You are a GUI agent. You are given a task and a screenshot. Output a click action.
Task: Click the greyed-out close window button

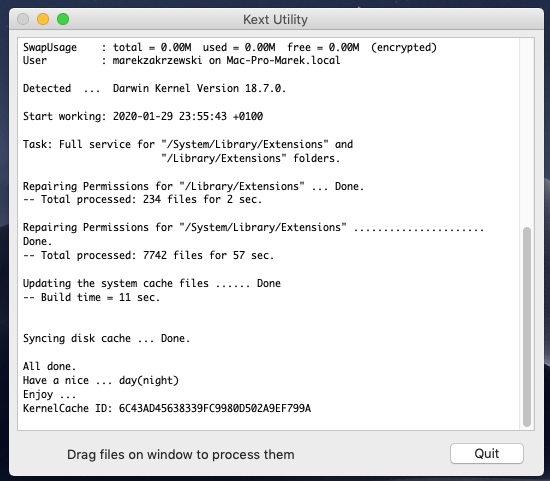(x=23, y=19)
